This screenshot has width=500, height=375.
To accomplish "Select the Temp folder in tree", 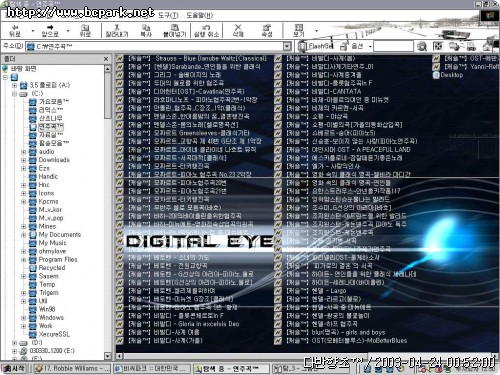I will (47, 284).
